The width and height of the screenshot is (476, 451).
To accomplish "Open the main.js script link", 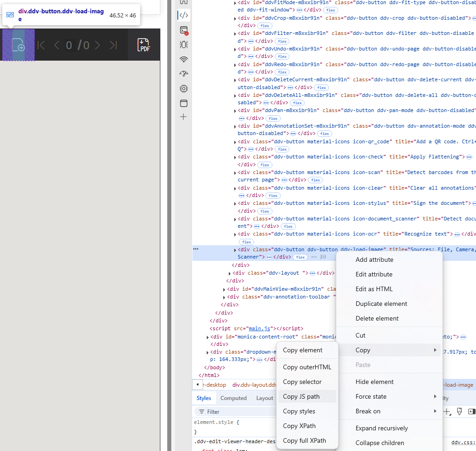I will point(260,328).
